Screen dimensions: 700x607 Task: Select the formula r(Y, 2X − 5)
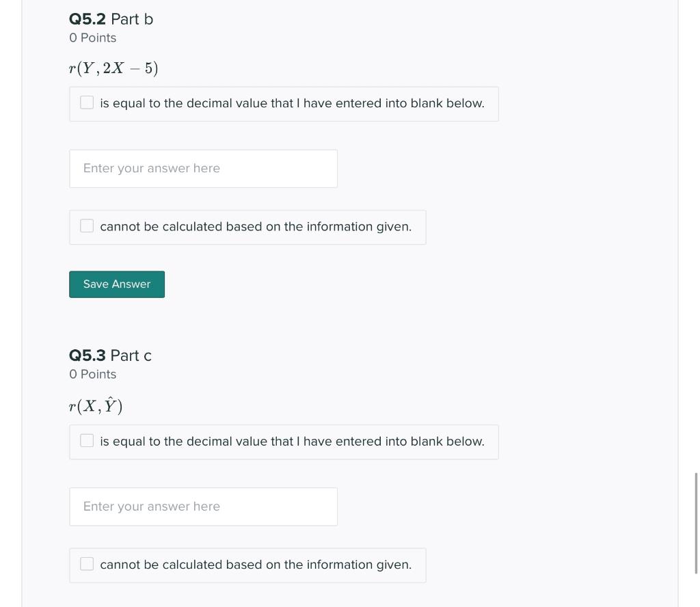click(113, 68)
